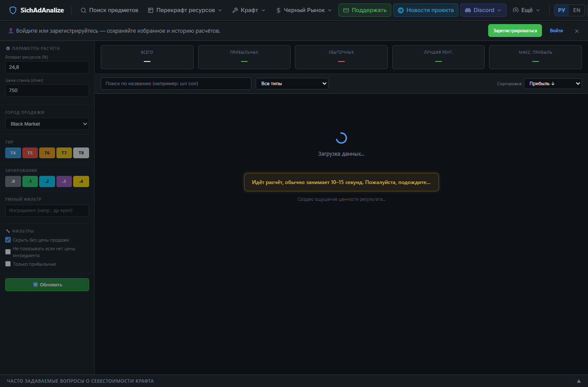
Task: Switch language to EN
Action: pos(577,10)
